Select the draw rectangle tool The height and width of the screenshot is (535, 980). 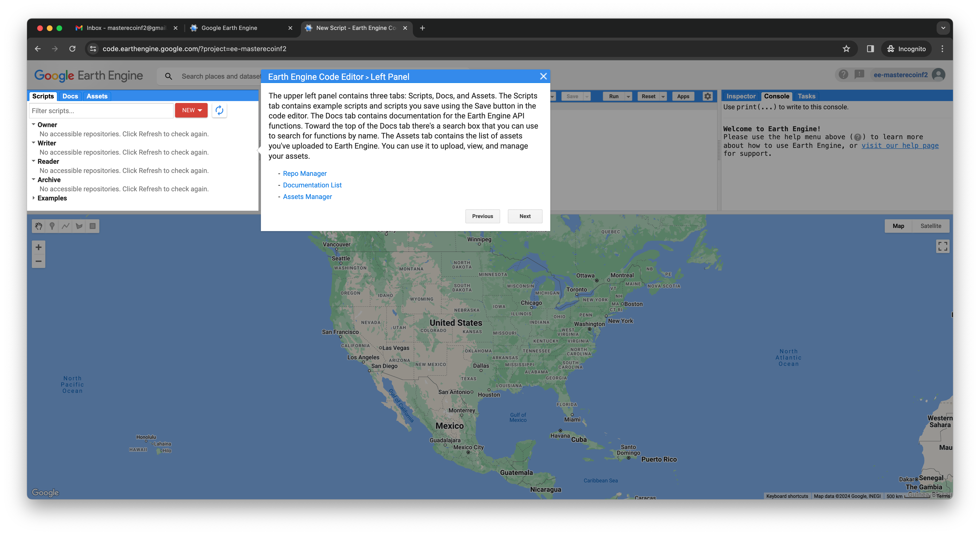click(x=92, y=226)
